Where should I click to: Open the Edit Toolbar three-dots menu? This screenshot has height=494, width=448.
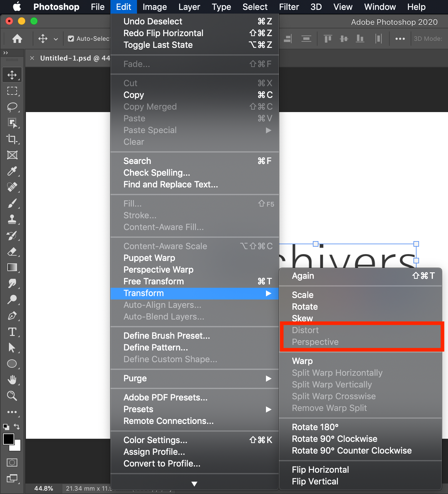[12, 412]
